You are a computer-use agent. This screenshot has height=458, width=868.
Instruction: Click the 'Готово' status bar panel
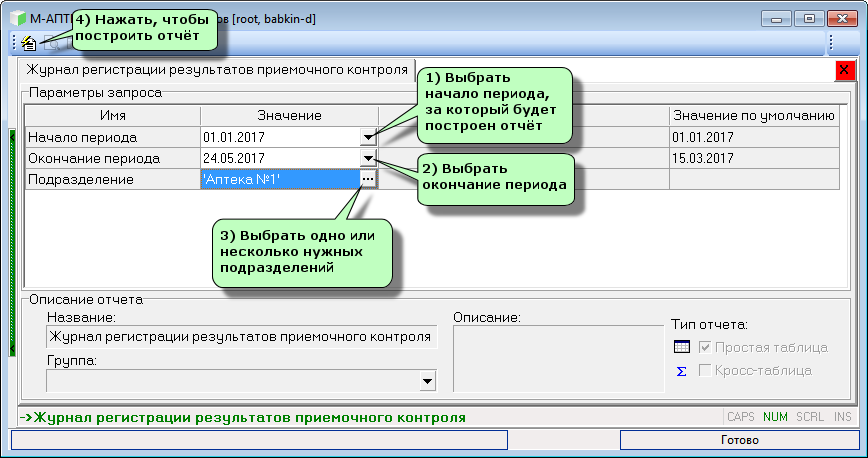click(x=740, y=440)
